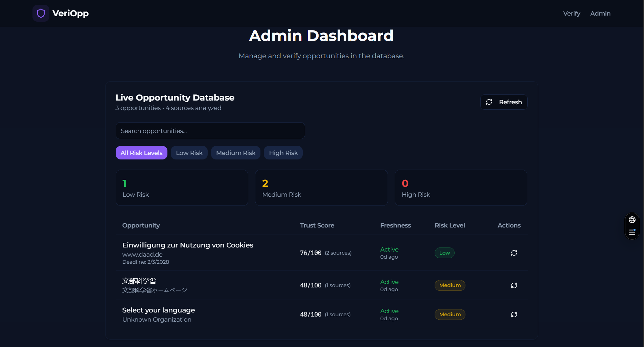Click the Actions column header
This screenshot has width=644, height=347.
[x=509, y=225]
